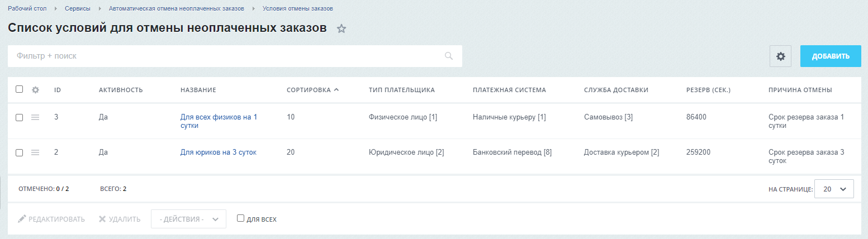Screen dimensions: 868x239
Task: Open the «На странице» page size dropdown
Action: [834, 189]
